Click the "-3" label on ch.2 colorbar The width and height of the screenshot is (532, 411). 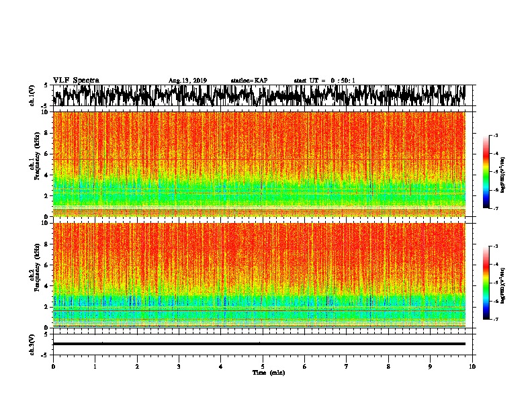pos(495,246)
